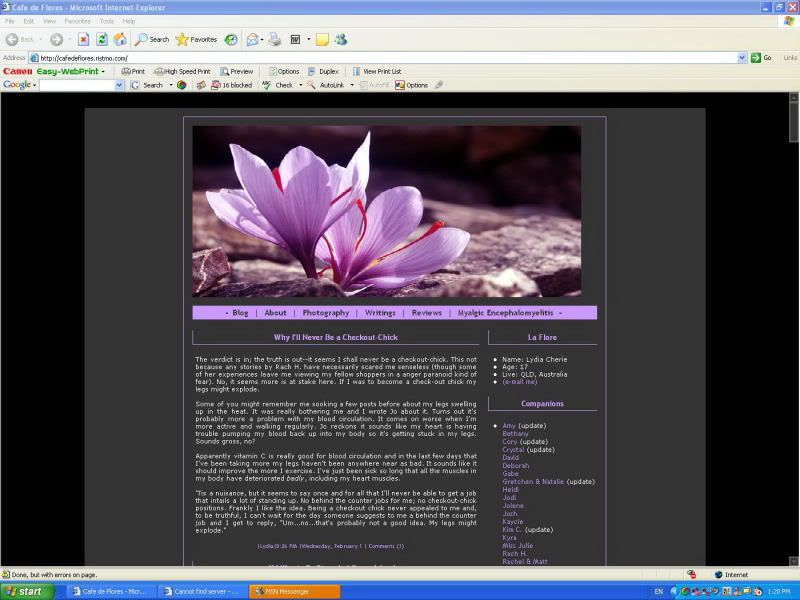Refresh the page with the Refresh icon
The image size is (800, 600).
pyautogui.click(x=102, y=39)
